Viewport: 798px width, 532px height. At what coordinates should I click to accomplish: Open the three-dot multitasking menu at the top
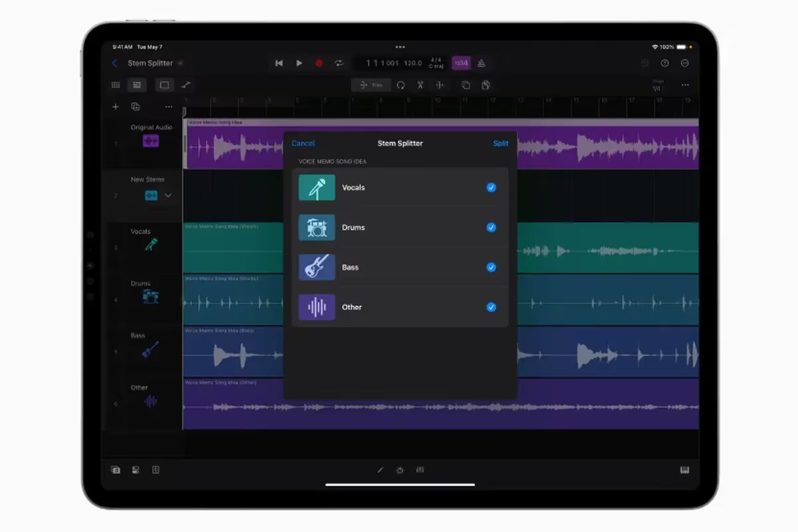point(400,47)
